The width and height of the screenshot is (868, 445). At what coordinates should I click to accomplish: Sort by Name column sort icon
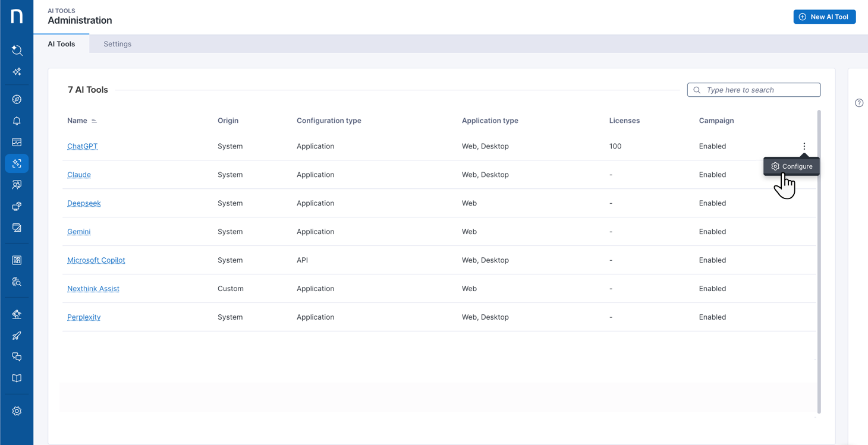click(x=94, y=121)
